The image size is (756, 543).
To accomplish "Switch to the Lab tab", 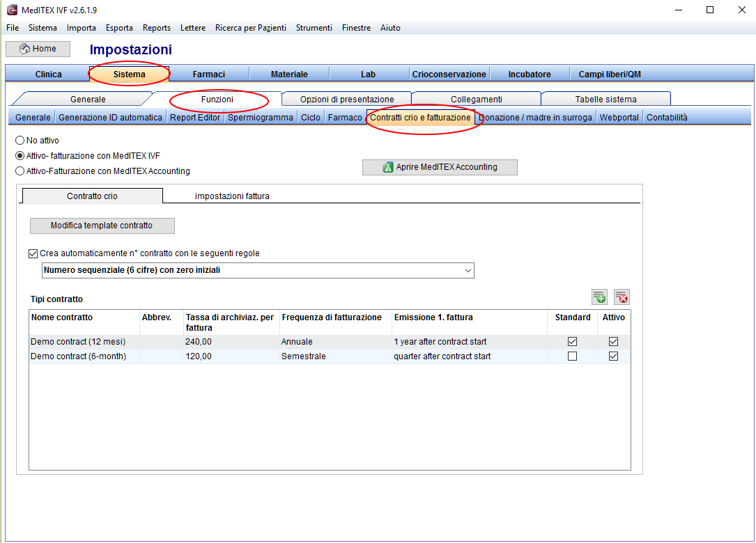I will (x=369, y=74).
